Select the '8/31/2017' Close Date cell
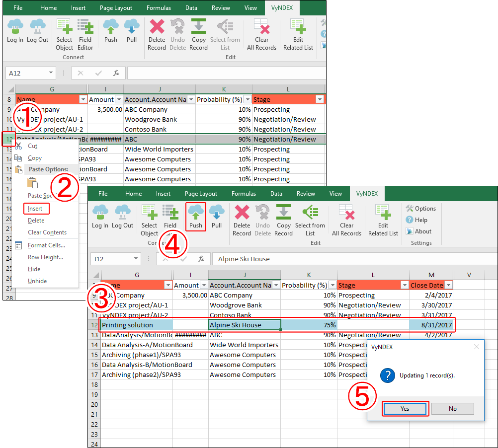The width and height of the screenshot is (498, 448). [x=431, y=325]
